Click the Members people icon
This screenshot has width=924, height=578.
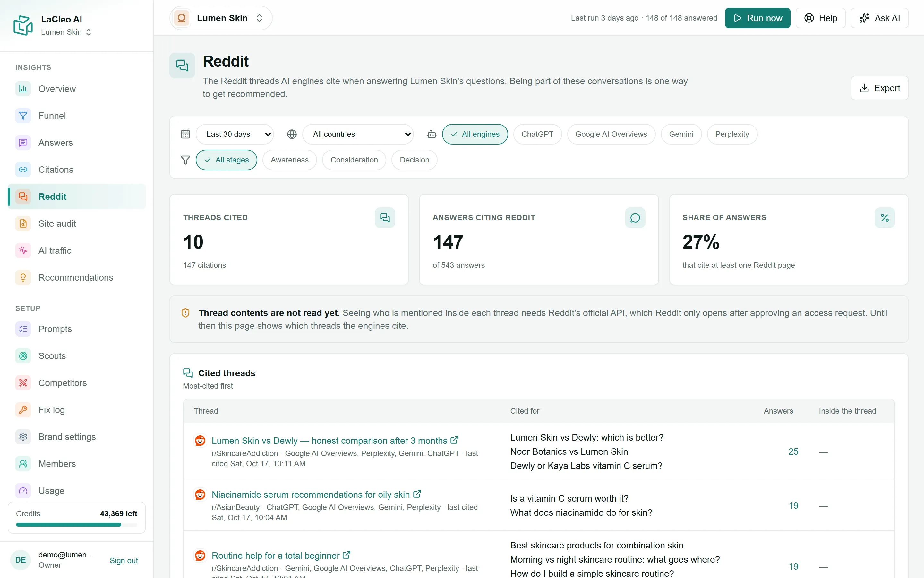click(23, 464)
